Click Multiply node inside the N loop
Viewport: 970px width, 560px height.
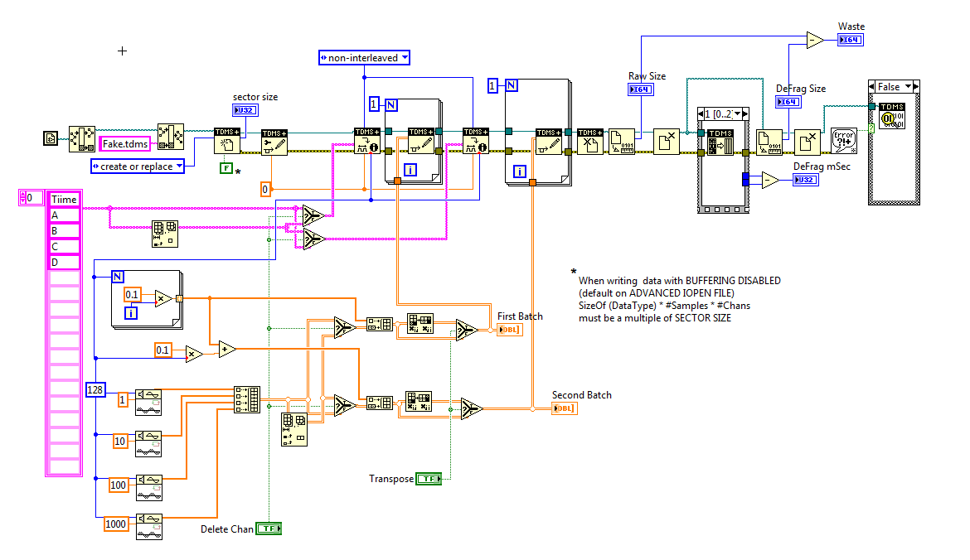163,298
